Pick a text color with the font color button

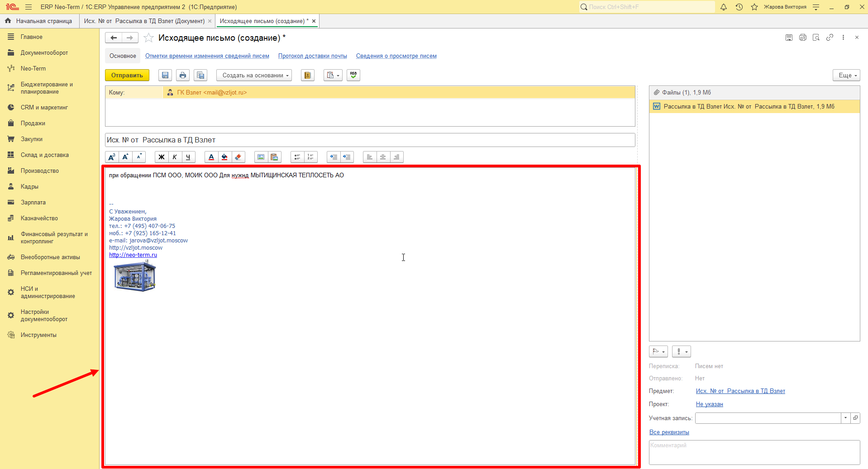click(x=211, y=157)
